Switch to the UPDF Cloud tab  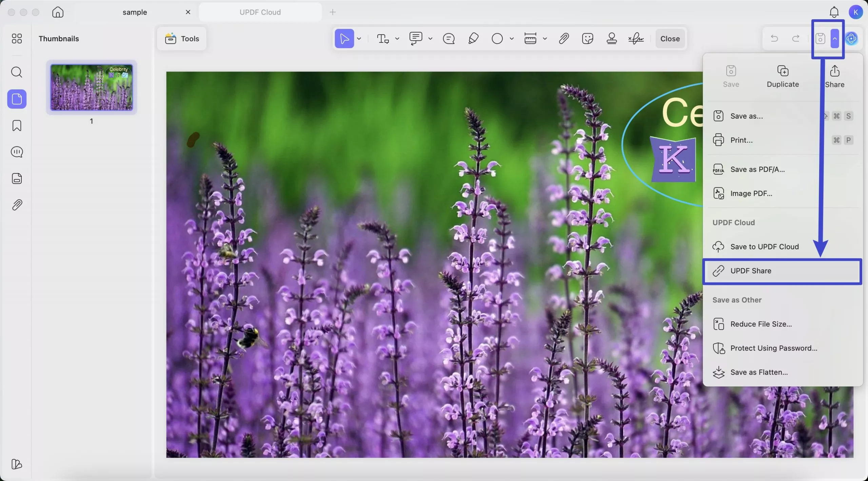pos(260,12)
